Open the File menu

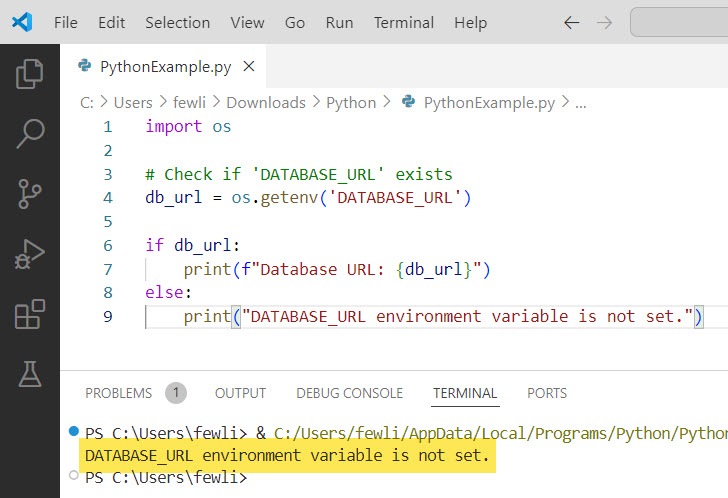point(65,22)
